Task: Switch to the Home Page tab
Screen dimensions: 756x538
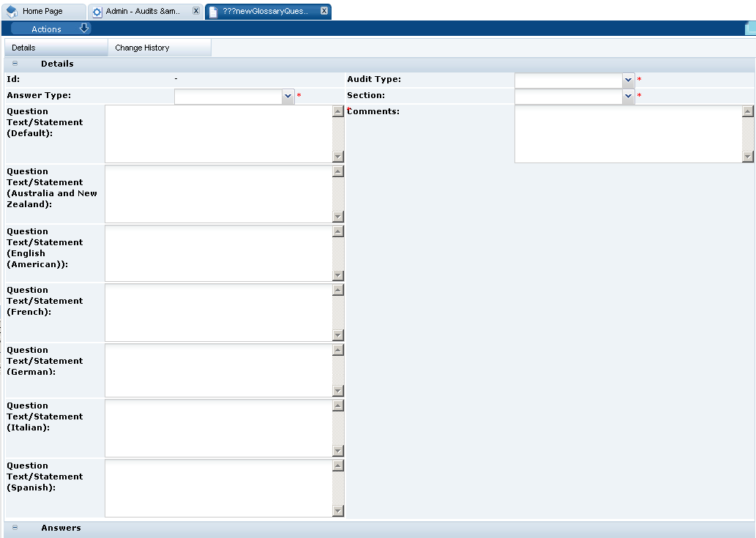Action: coord(44,11)
